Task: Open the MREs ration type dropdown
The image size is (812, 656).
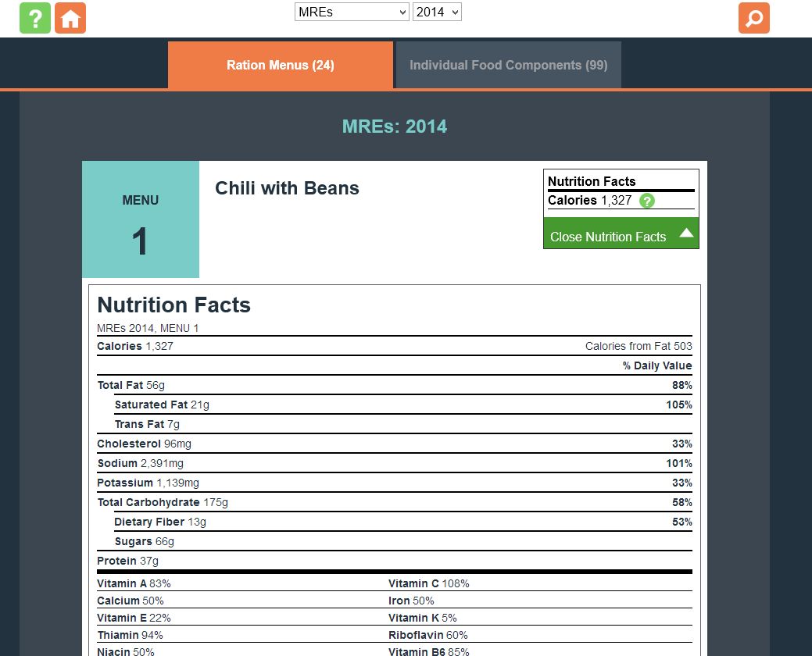Action: pyautogui.click(x=351, y=12)
